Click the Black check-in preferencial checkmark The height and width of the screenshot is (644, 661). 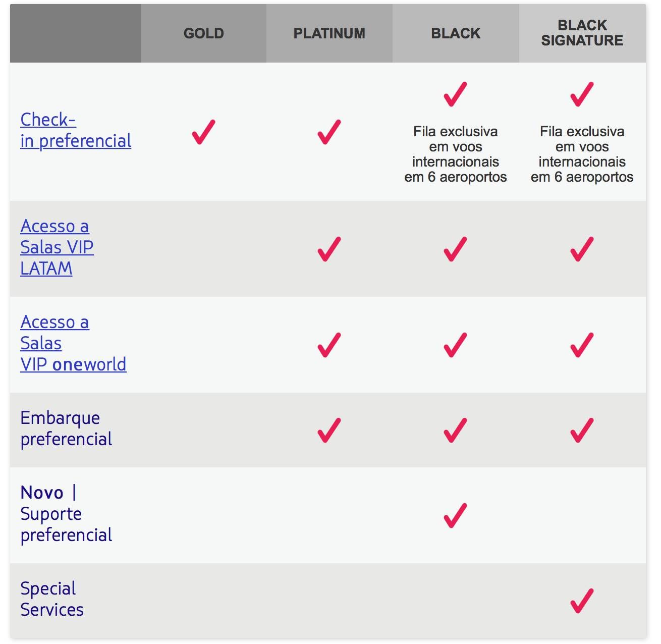pyautogui.click(x=456, y=94)
